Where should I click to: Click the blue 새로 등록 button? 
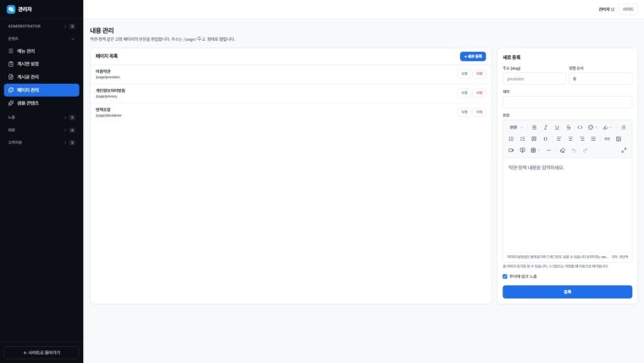[473, 56]
